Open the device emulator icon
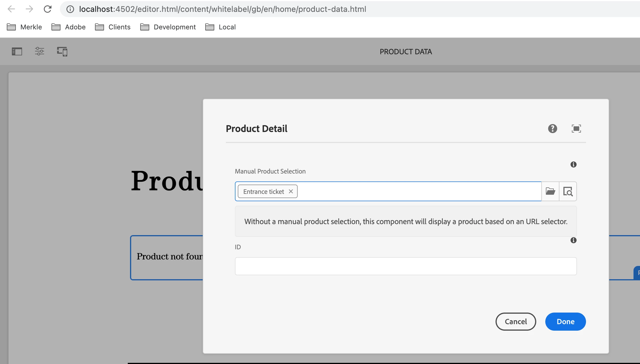 pos(62,51)
